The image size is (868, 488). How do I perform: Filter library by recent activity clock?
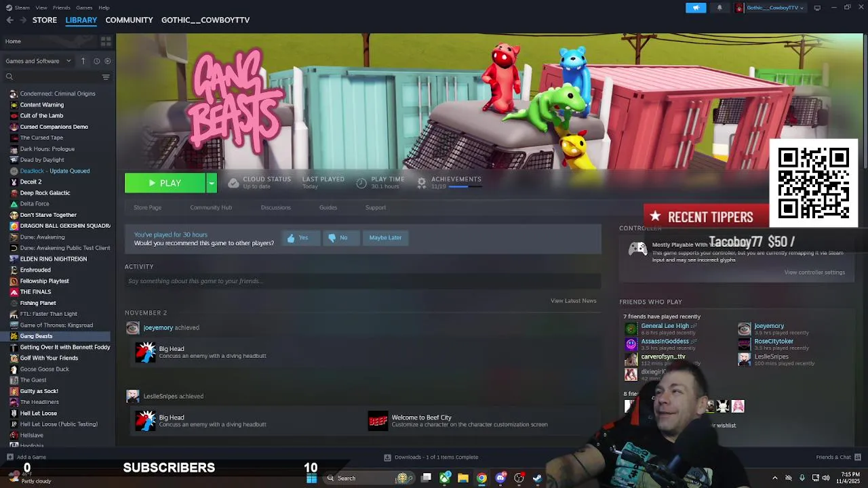96,61
